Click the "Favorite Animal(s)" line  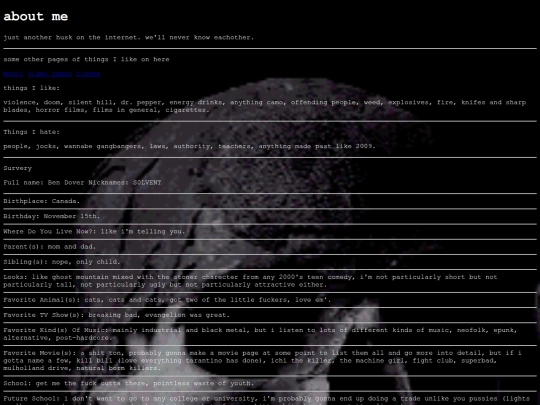[167, 300]
